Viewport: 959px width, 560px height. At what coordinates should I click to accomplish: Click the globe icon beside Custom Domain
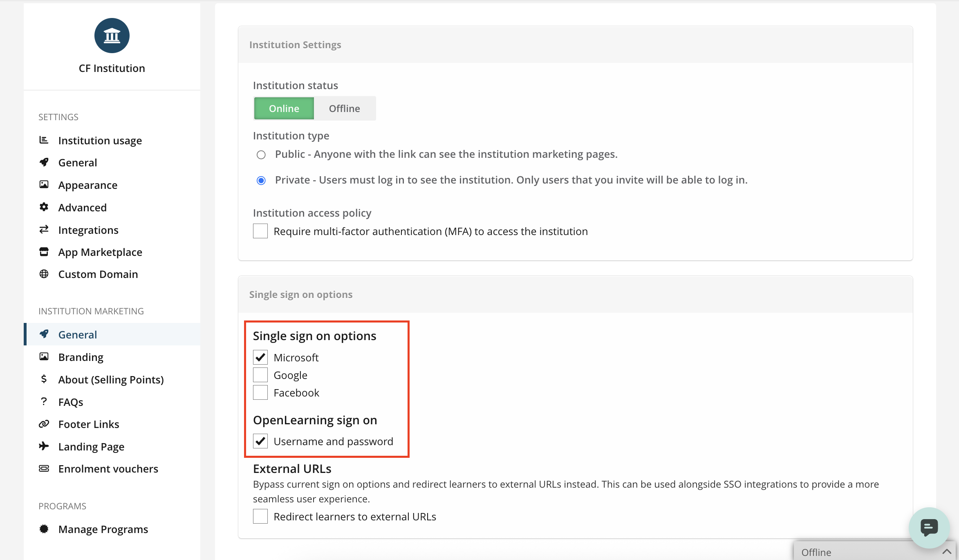point(44,274)
